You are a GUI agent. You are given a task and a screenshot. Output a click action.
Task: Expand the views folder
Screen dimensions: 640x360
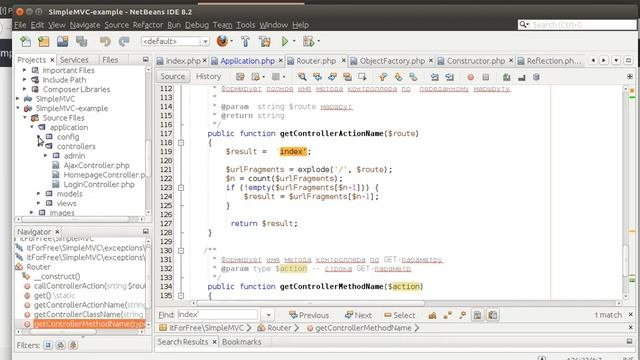[38, 203]
